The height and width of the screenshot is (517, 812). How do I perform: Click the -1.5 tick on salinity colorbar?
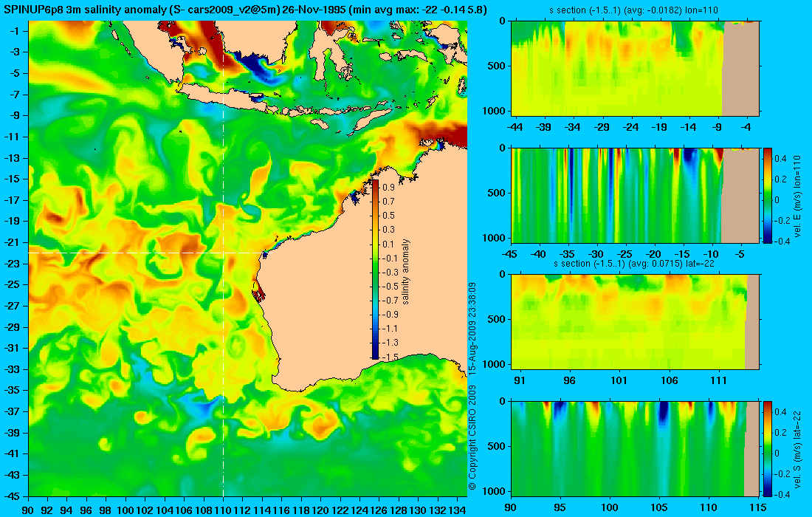388,357
